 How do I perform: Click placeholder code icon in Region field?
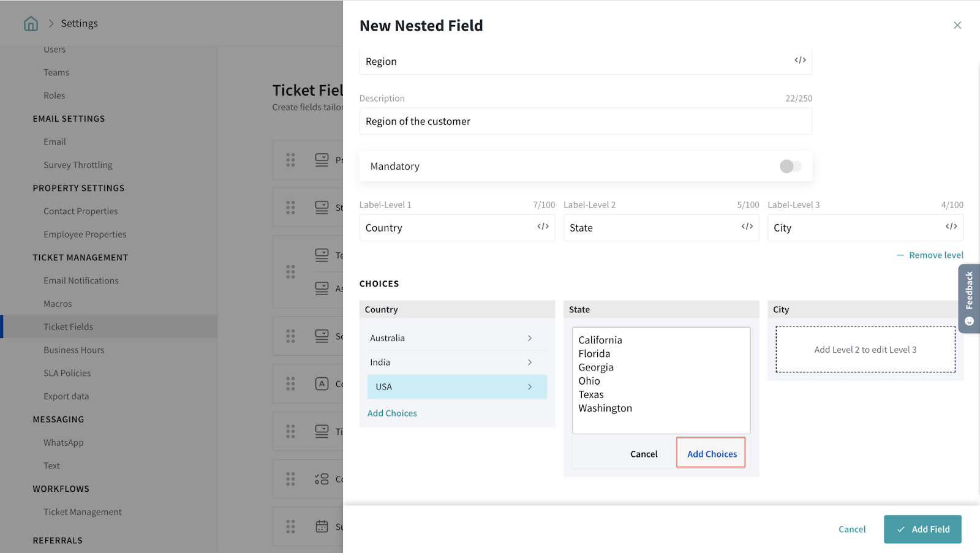tap(800, 60)
